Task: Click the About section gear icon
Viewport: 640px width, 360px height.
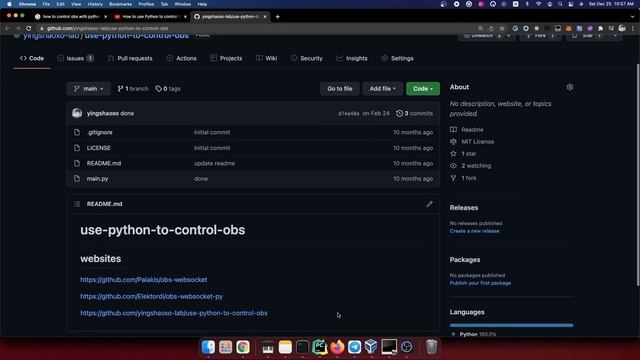Action: (x=570, y=87)
